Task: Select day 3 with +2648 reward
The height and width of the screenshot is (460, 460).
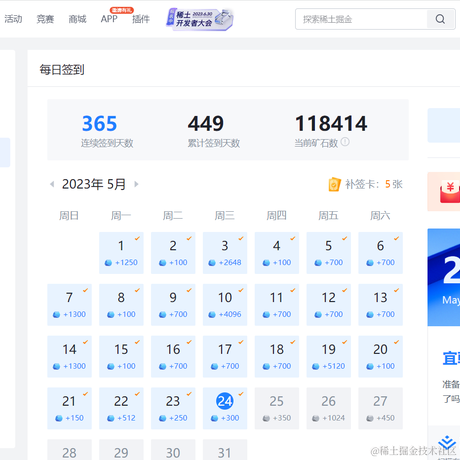Action: (x=225, y=253)
